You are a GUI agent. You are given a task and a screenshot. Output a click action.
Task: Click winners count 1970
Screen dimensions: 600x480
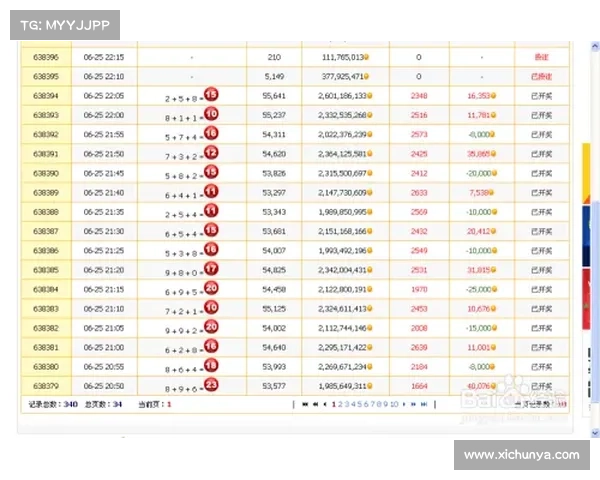coord(419,289)
